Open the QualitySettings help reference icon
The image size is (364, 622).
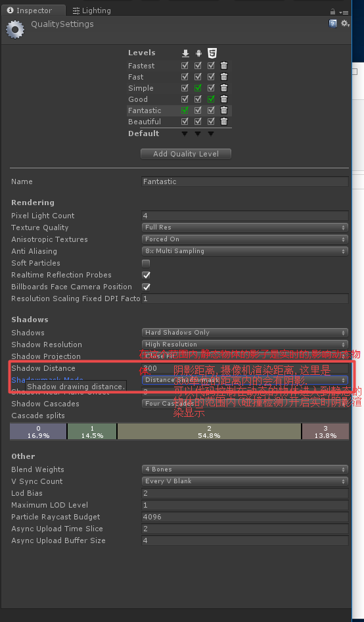(x=333, y=24)
